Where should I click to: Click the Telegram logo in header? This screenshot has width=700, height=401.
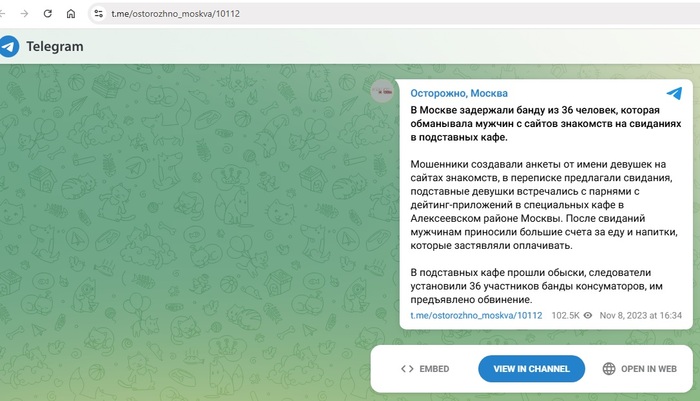pos(10,46)
